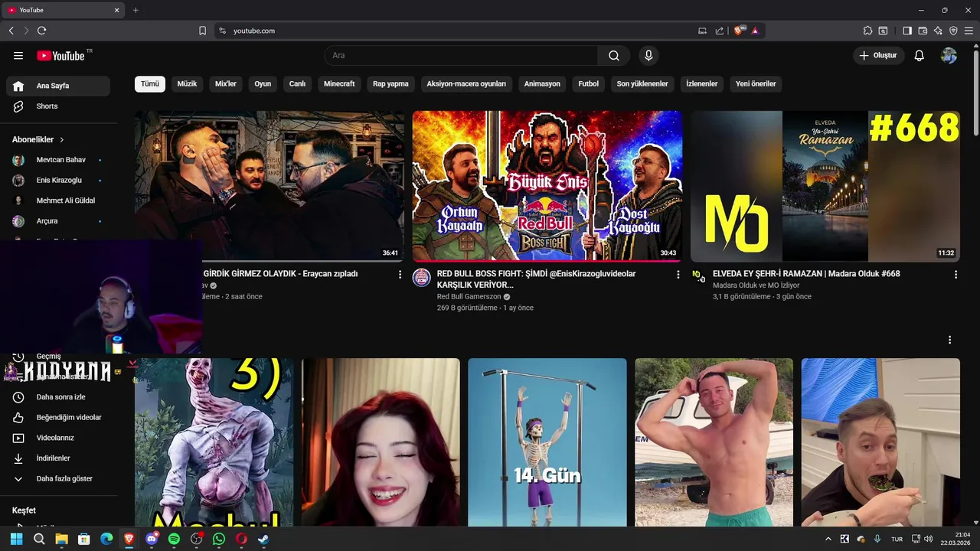980x551 pixels.
Task: Expand Abonelikler section chevron
Action: click(x=62, y=140)
